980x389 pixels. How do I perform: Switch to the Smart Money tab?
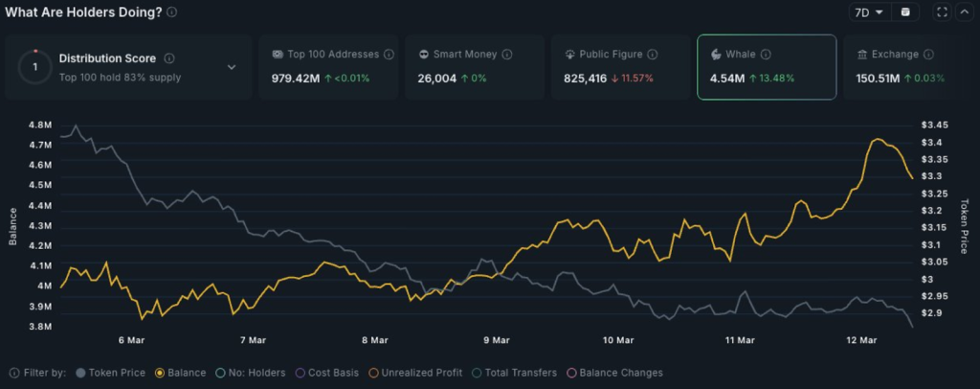(x=474, y=67)
